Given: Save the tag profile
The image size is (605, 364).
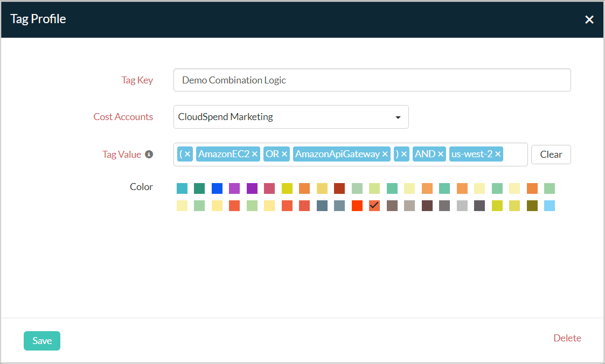Looking at the screenshot, I should (42, 341).
